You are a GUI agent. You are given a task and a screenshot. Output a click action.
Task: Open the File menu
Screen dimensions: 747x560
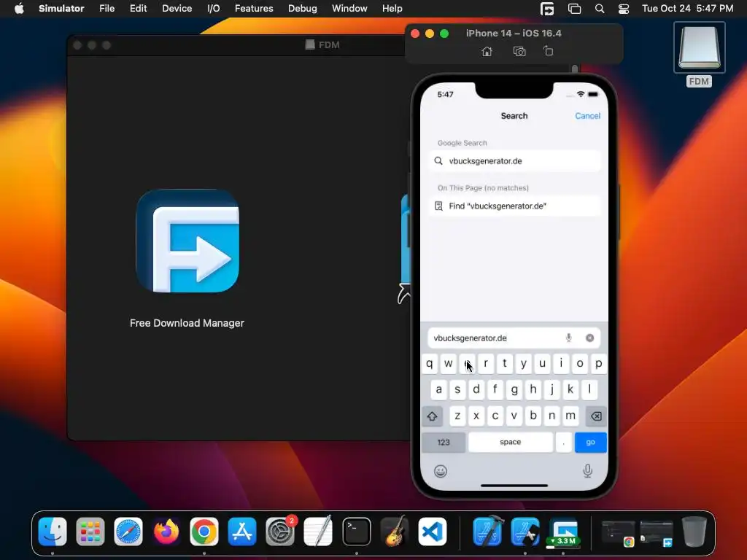click(107, 9)
